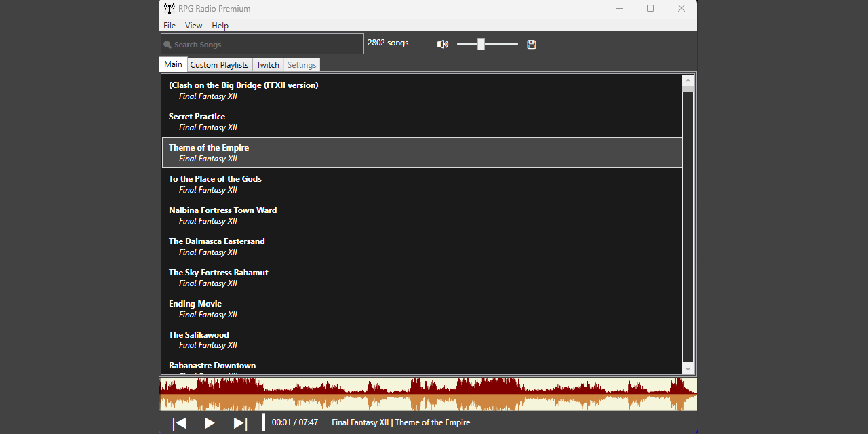Image resolution: width=868 pixels, height=434 pixels.
Task: Open the Twitch tab
Action: point(267,64)
